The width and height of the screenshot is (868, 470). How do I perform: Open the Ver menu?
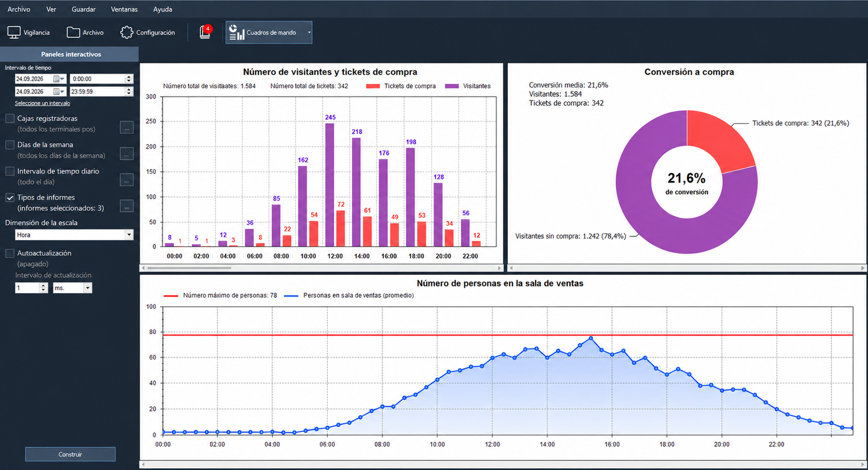(x=52, y=9)
